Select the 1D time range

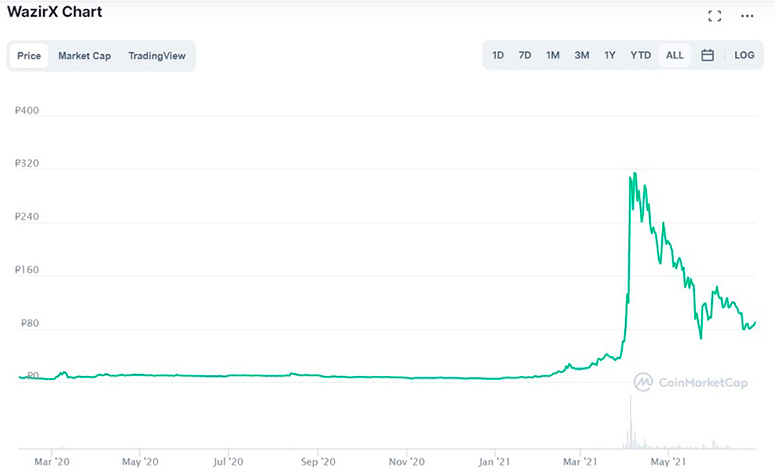pyautogui.click(x=498, y=56)
